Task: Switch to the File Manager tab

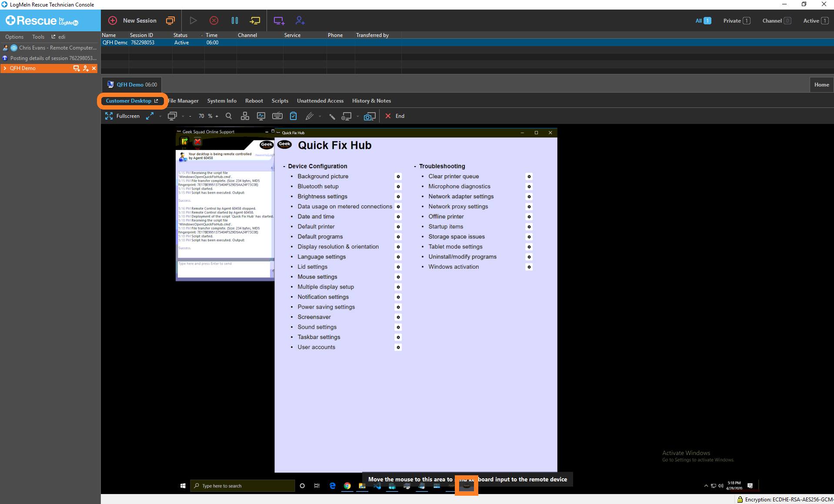Action: (x=183, y=101)
